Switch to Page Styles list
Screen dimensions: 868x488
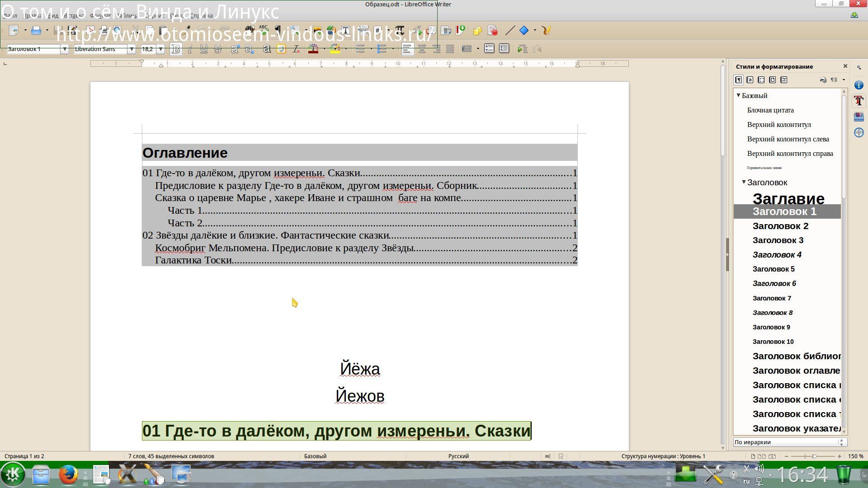point(772,80)
